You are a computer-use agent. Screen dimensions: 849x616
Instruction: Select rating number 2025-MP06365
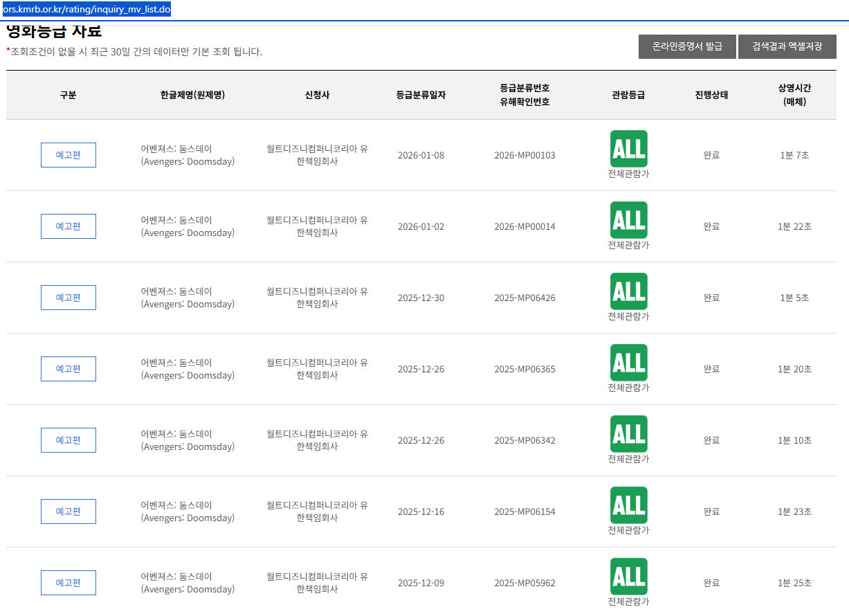[524, 369]
